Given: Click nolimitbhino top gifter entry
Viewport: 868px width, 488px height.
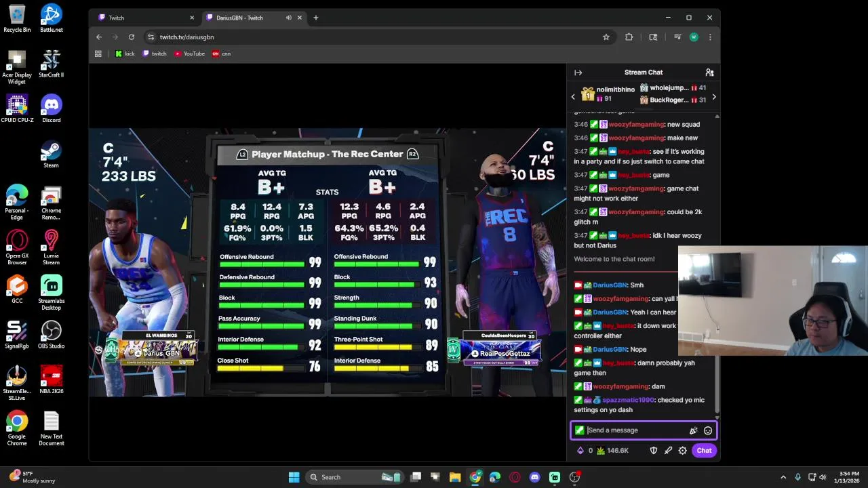Looking at the screenshot, I should click(x=607, y=94).
